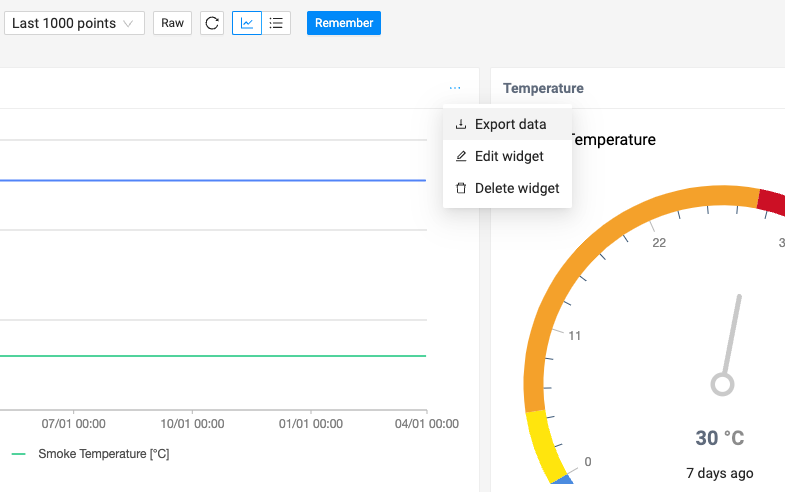Click the gauge 22 tick label

[659, 243]
